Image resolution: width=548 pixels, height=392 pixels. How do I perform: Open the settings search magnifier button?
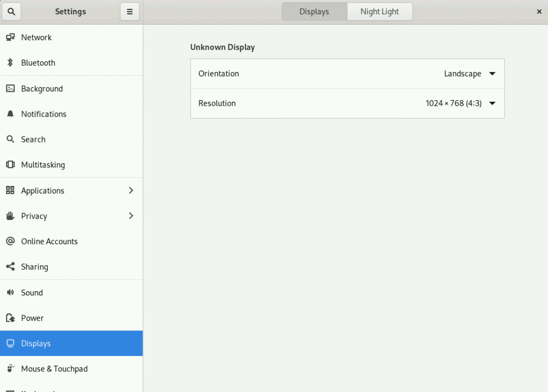[x=11, y=12]
